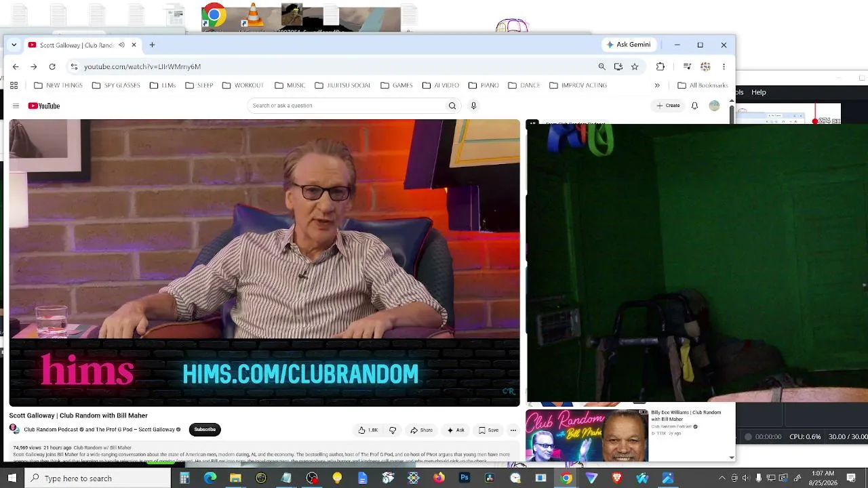Open Photoshop from the taskbar
Viewport: 868px width, 488px height.
[465, 479]
